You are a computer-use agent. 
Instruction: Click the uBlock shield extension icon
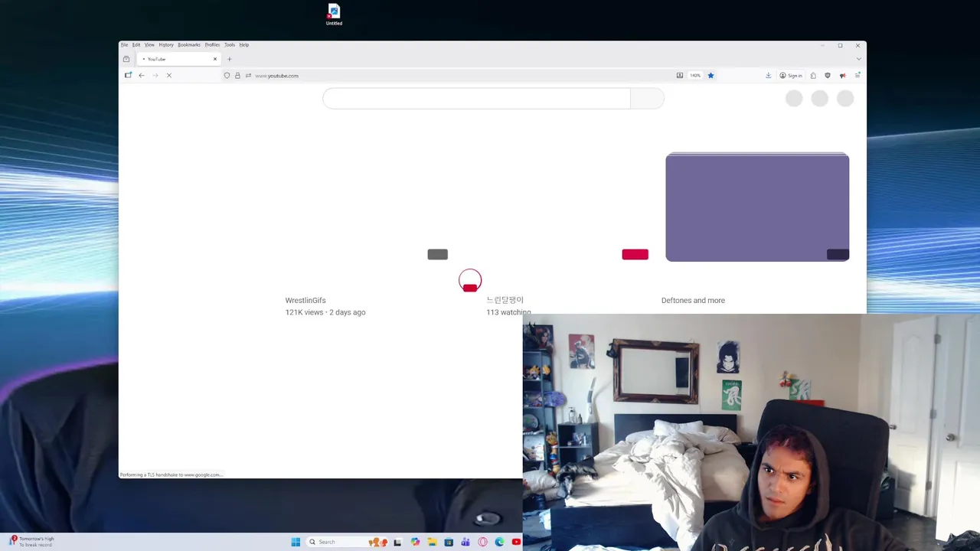[x=828, y=75]
